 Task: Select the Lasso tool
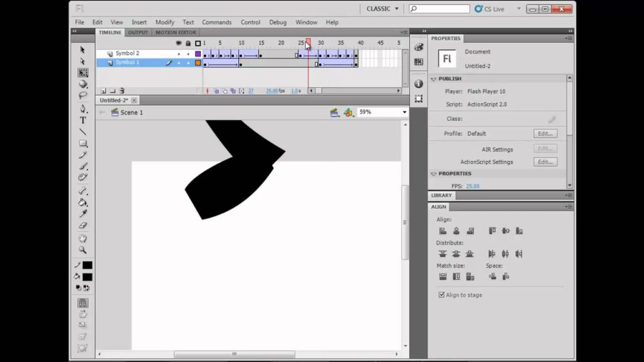click(x=83, y=96)
